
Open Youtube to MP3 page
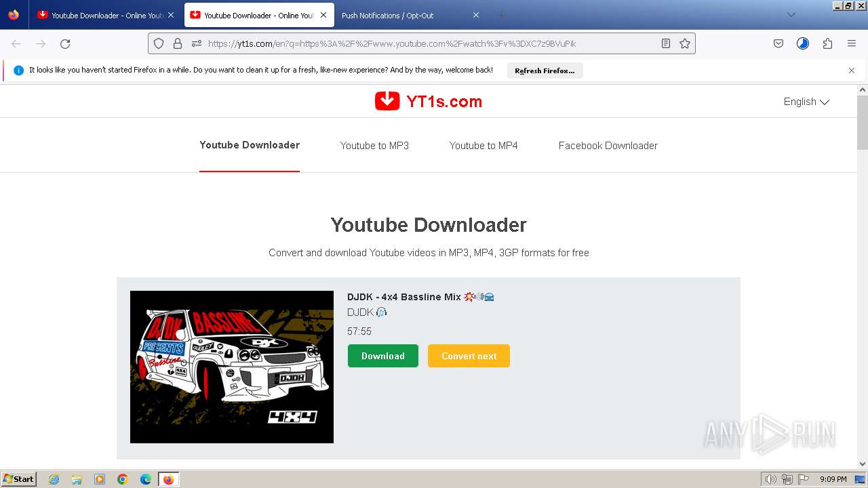tap(374, 146)
